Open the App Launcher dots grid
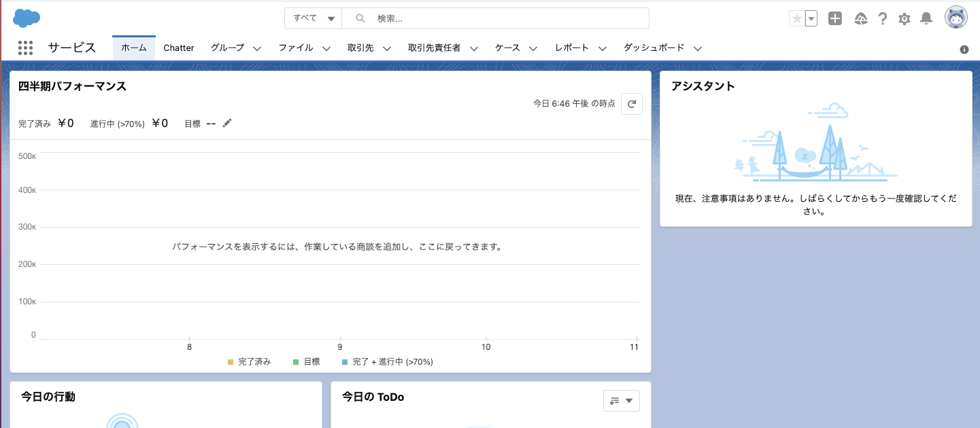Screen dimensions: 980x428 tap(25, 48)
